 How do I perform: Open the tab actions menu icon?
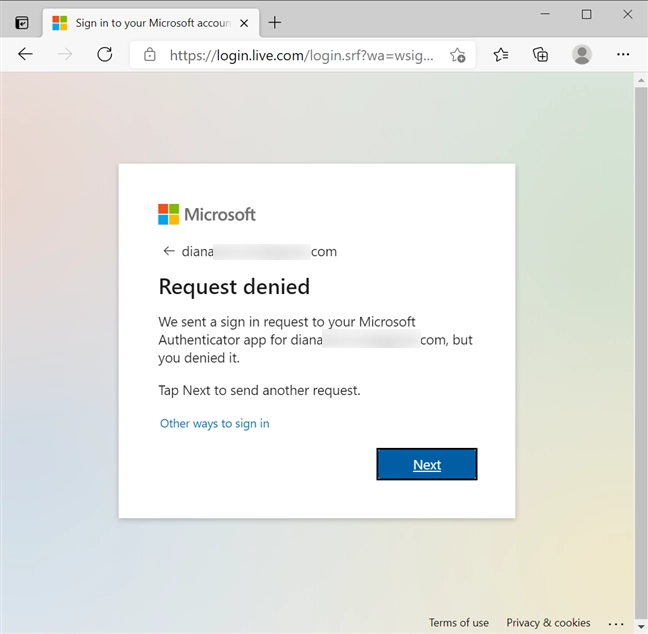click(x=21, y=23)
